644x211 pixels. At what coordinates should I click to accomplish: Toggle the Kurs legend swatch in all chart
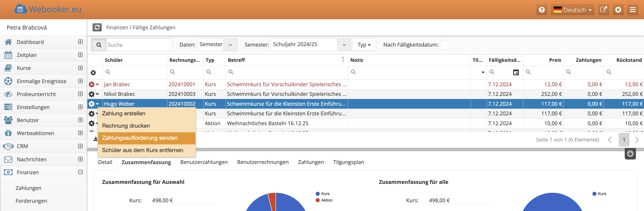pyautogui.click(x=594, y=194)
